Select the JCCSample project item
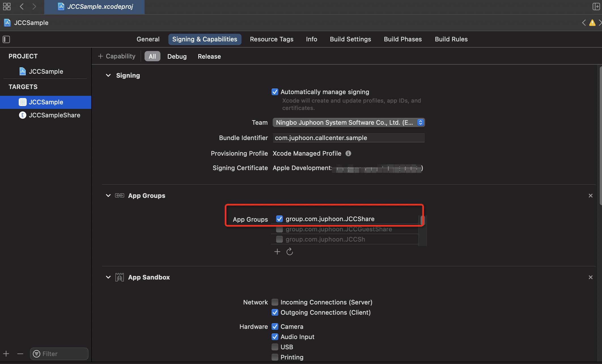 45,71
